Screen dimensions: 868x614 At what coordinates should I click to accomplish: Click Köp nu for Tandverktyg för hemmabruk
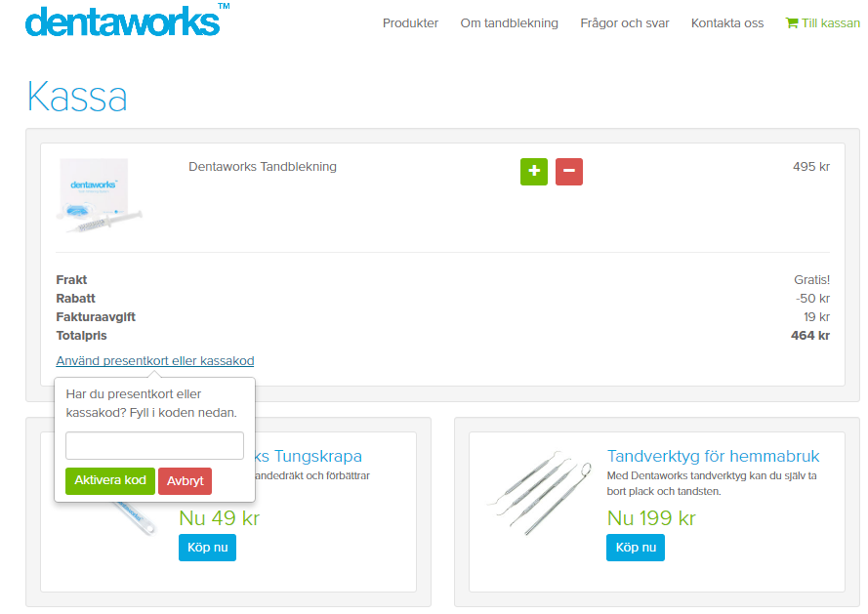click(x=635, y=548)
